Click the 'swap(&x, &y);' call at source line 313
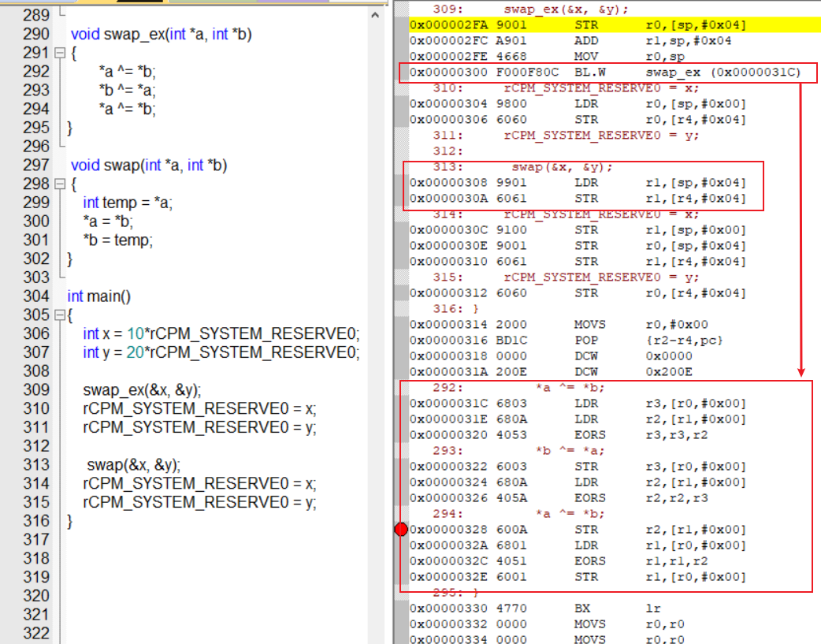This screenshot has height=644, width=821. point(133,465)
